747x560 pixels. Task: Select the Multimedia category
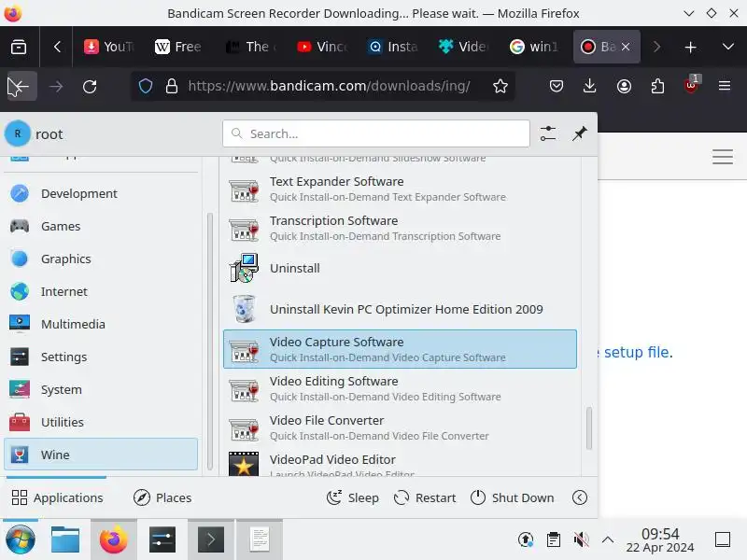(101, 324)
